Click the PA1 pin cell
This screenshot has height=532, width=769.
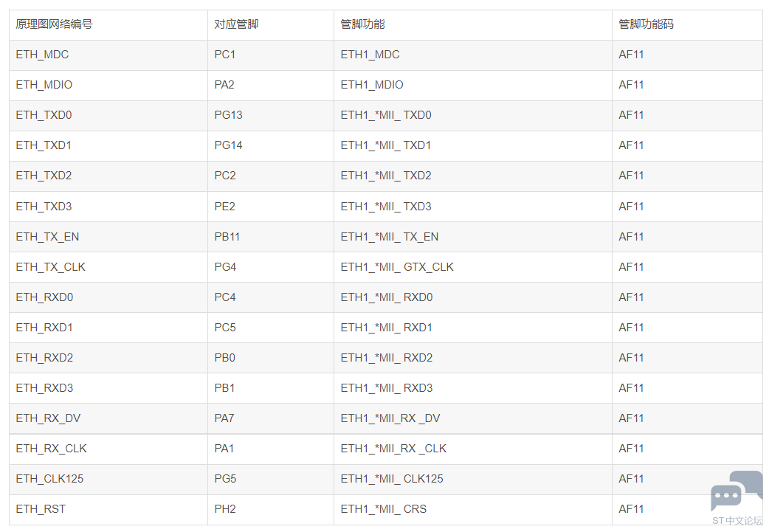271,449
